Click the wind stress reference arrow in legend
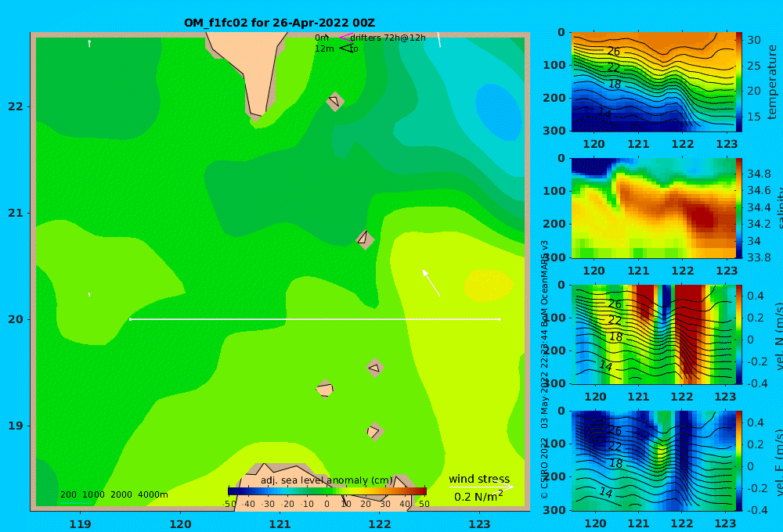 tap(481, 487)
